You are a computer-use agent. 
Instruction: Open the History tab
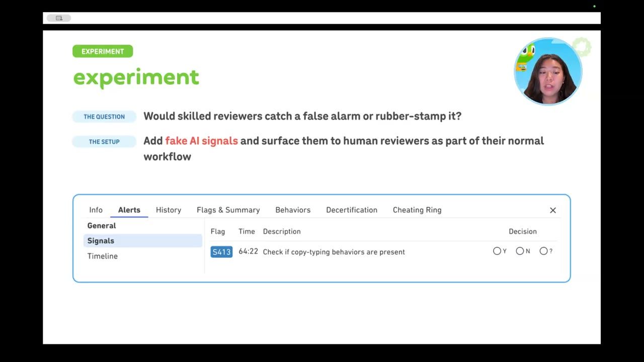pos(169,210)
